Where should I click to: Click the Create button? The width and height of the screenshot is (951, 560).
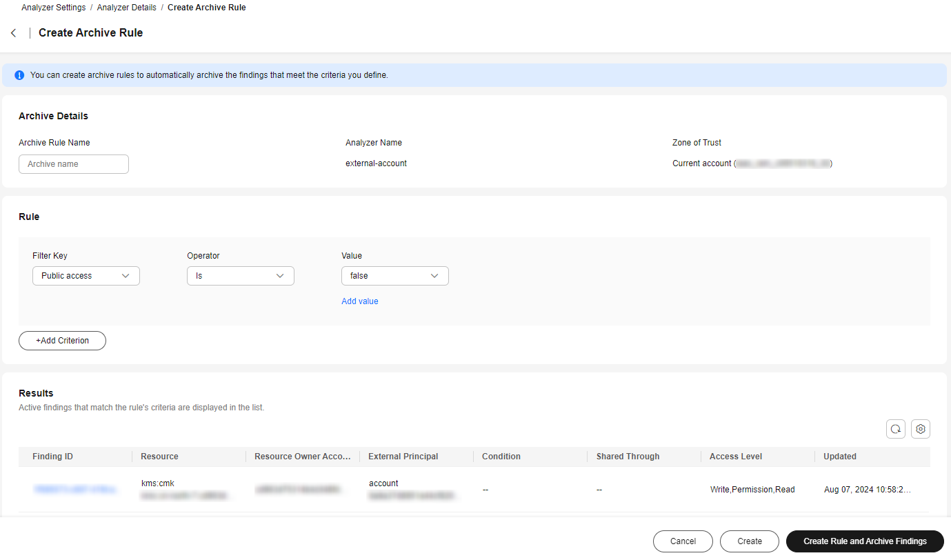pos(749,541)
